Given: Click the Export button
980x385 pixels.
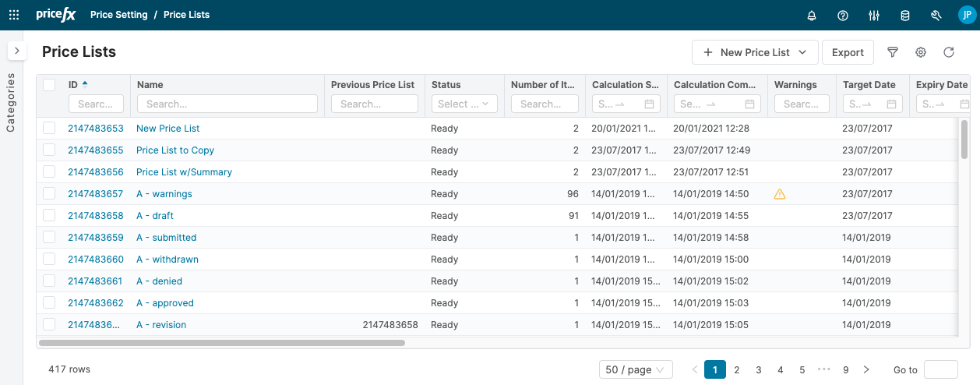Looking at the screenshot, I should click(x=848, y=52).
